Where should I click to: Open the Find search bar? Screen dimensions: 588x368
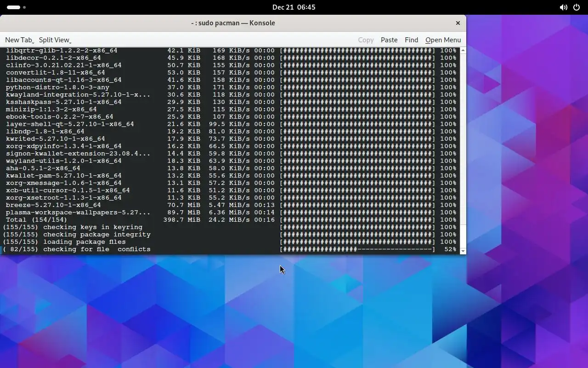coord(411,40)
